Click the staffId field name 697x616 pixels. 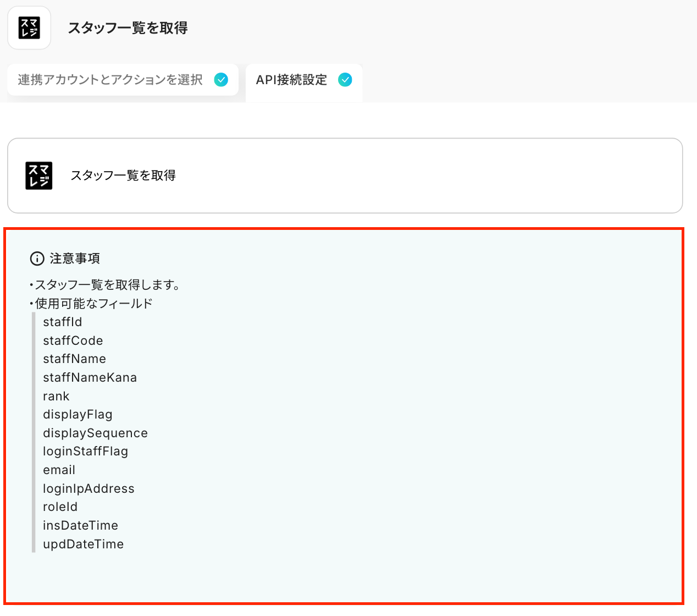63,322
